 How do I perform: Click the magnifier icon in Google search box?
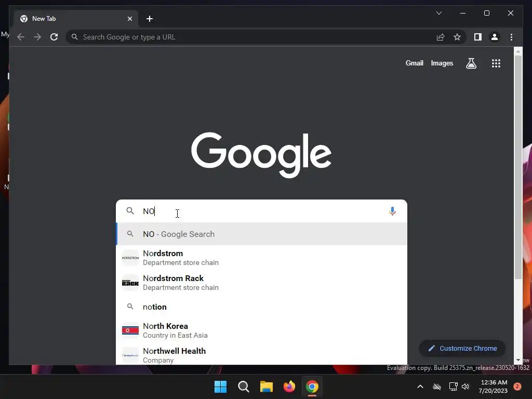click(x=130, y=211)
